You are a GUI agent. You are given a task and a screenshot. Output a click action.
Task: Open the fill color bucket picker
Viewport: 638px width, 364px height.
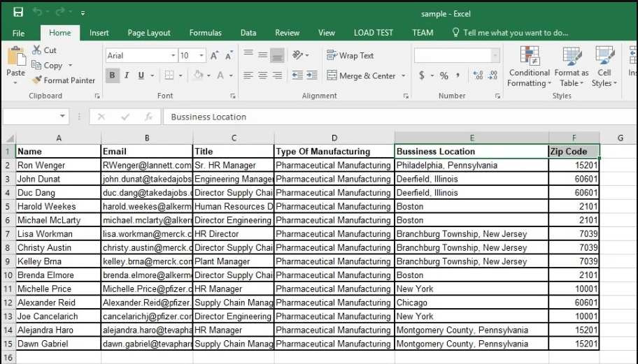208,75
